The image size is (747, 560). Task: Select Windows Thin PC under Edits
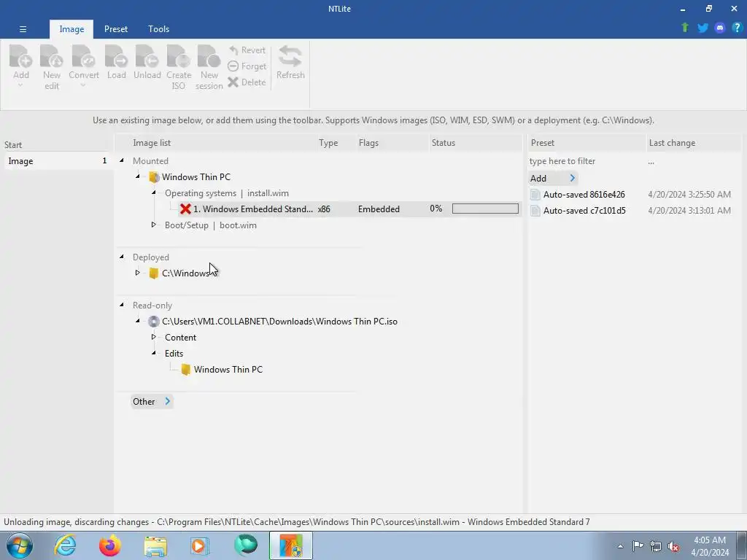pyautogui.click(x=228, y=370)
